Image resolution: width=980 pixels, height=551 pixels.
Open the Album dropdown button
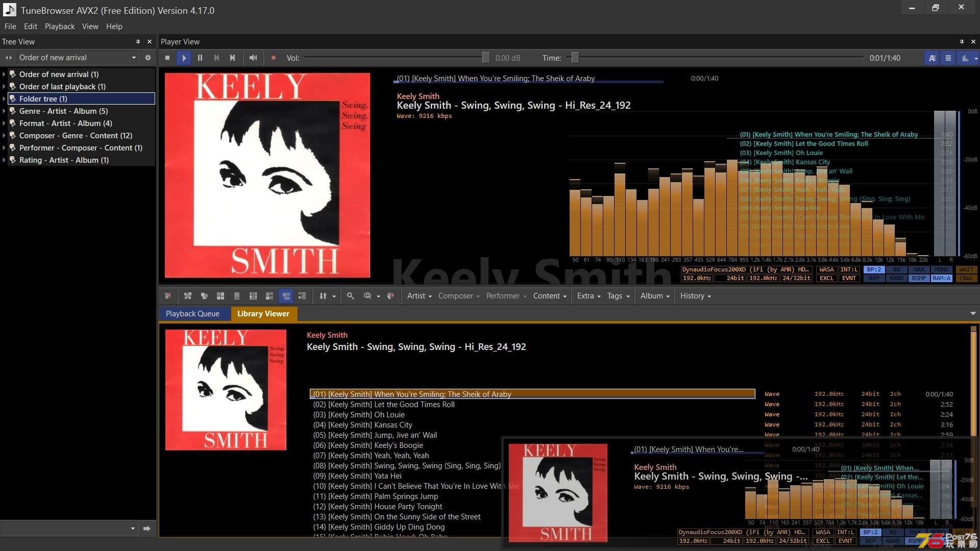(x=654, y=296)
